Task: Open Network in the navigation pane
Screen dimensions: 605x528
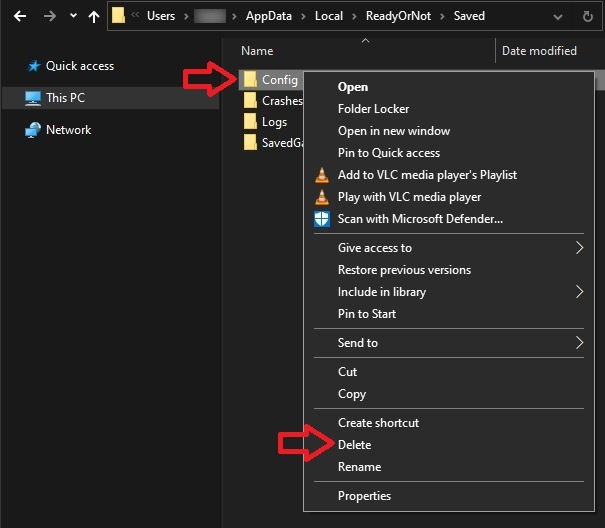Action: click(68, 130)
